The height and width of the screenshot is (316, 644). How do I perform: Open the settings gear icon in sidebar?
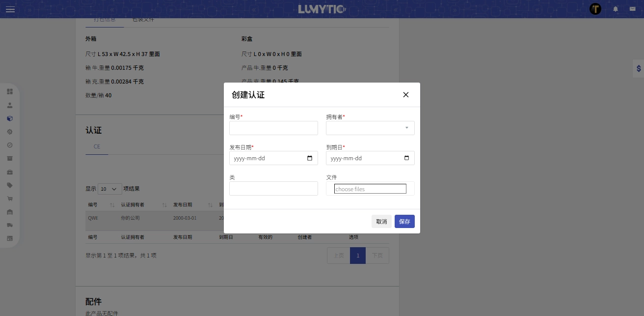(x=10, y=132)
